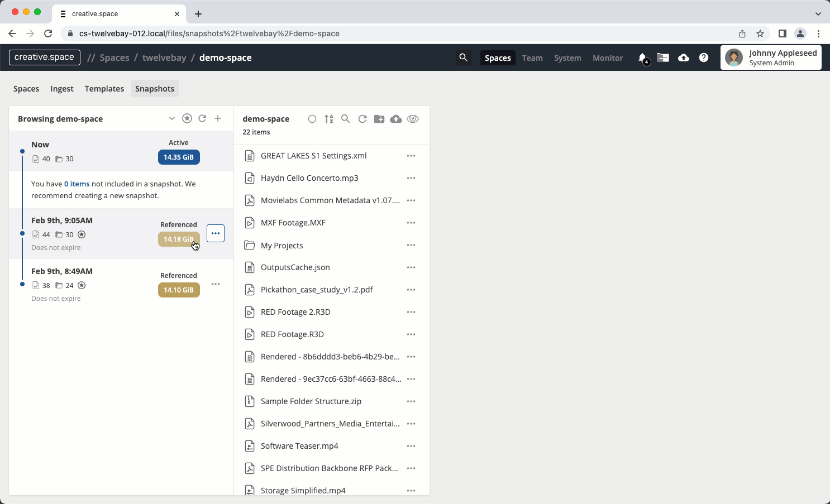The height and width of the screenshot is (504, 830).
Task: Open the uploads cloud icon in header
Action: tap(684, 57)
